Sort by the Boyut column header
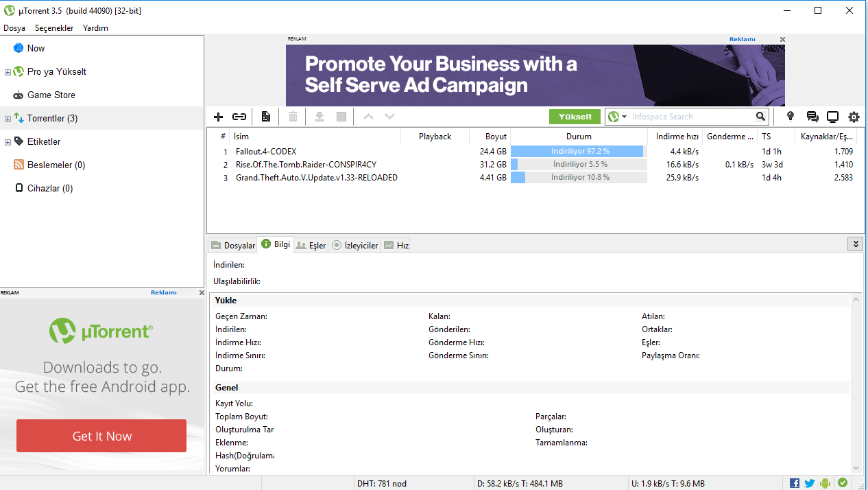This screenshot has height=490, width=868. pyautogui.click(x=490, y=137)
